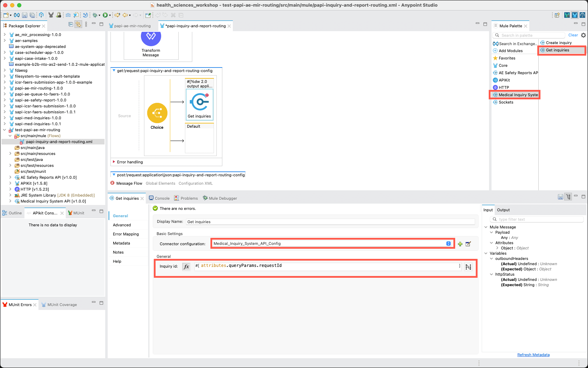Collapse Mule Message metadata node
This screenshot has height=368, width=588.
pyautogui.click(x=486, y=227)
